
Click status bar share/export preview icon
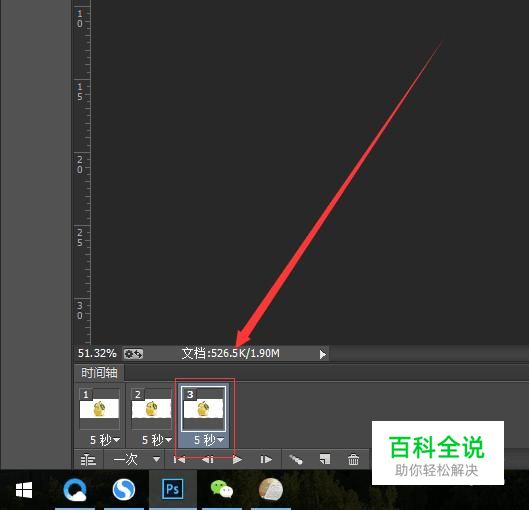pyautogui.click(x=134, y=354)
